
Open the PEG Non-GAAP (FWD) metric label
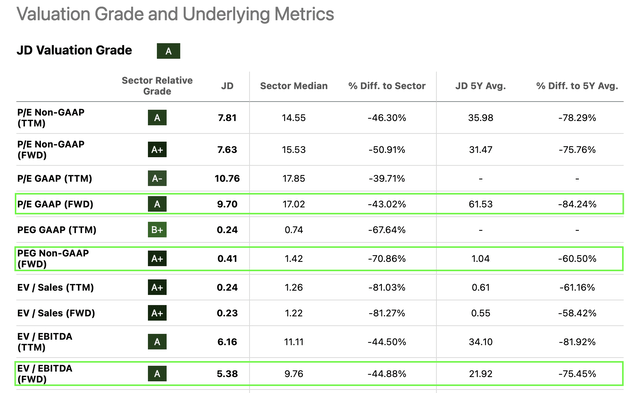pos(53,259)
